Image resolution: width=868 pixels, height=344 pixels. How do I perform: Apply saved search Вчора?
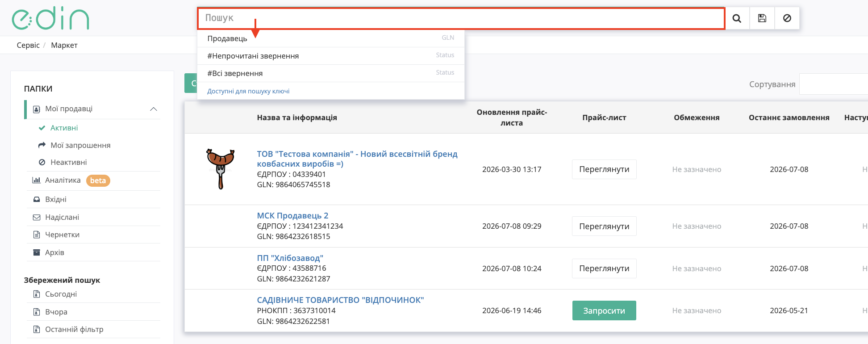coord(56,312)
